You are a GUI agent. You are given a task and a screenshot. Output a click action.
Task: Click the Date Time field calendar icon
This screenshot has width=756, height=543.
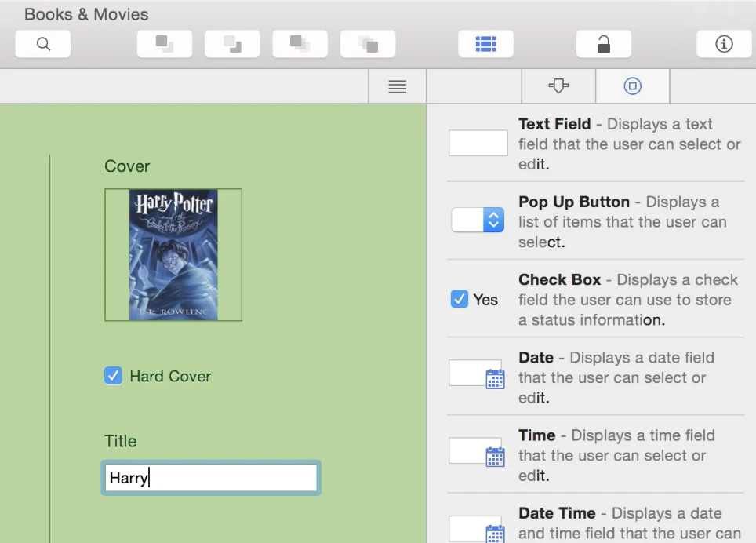tap(495, 534)
